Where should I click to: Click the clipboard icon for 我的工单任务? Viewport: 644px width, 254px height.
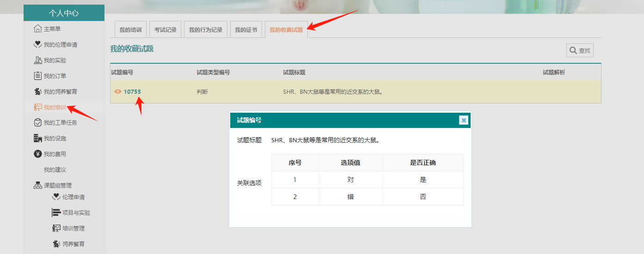coord(38,122)
